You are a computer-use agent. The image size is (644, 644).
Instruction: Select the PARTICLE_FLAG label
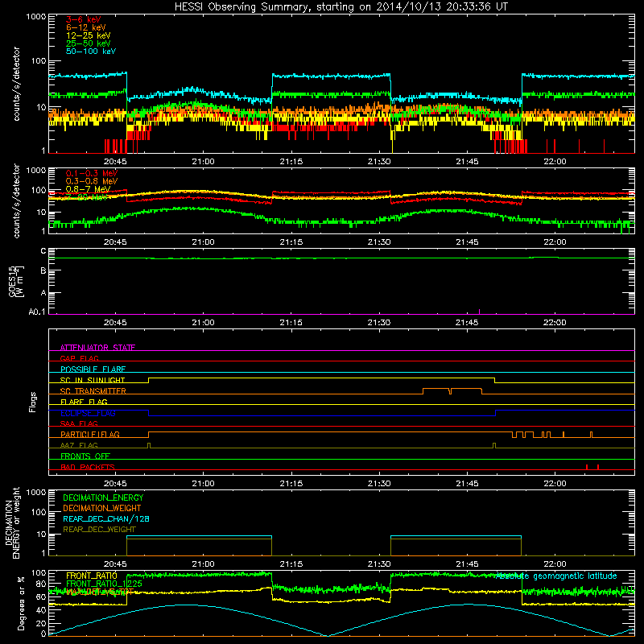point(90,434)
